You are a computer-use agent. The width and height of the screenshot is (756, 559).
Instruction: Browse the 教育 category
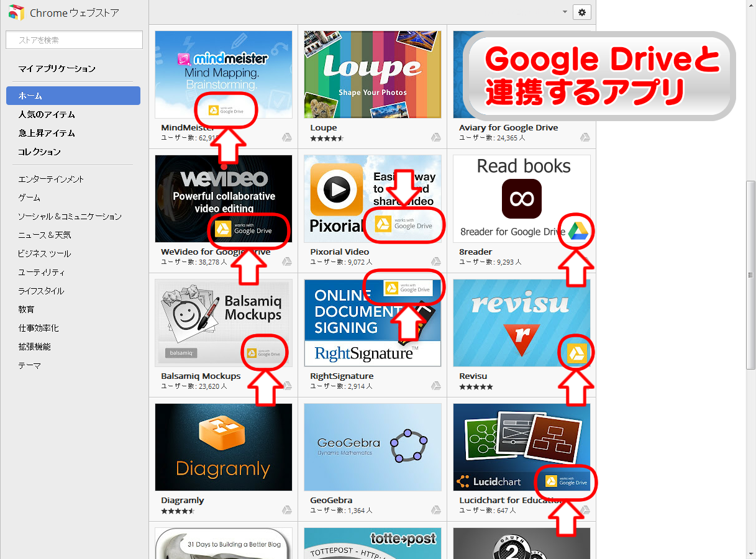point(26,309)
